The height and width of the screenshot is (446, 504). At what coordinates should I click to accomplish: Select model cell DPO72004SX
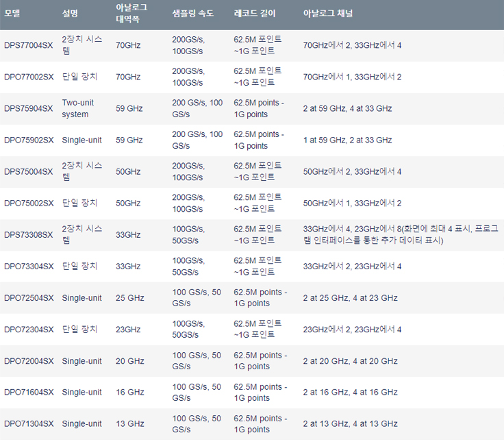pyautogui.click(x=29, y=361)
